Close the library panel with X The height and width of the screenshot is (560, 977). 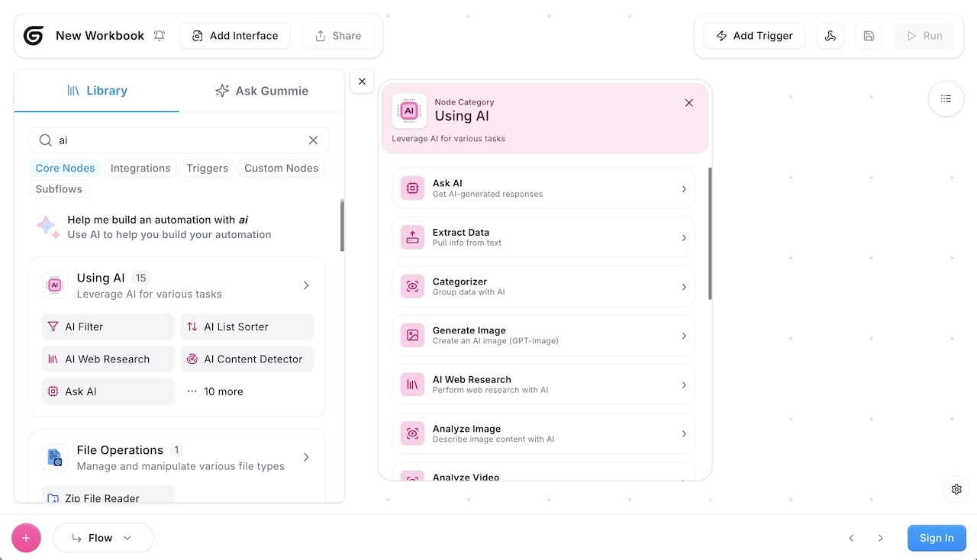point(362,82)
